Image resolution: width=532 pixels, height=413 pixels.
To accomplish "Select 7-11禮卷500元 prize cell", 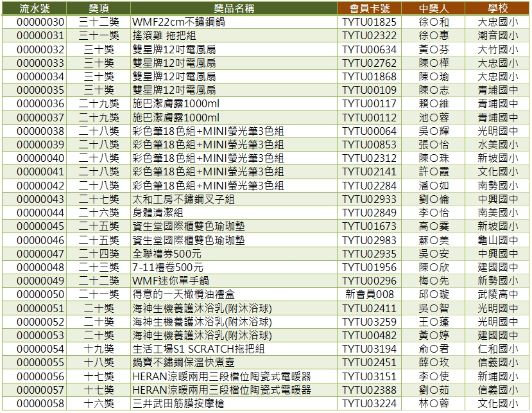I will click(x=167, y=268).
